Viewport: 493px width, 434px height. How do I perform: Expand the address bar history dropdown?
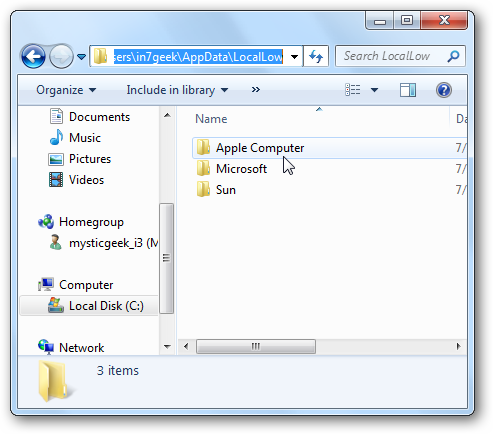tap(294, 57)
